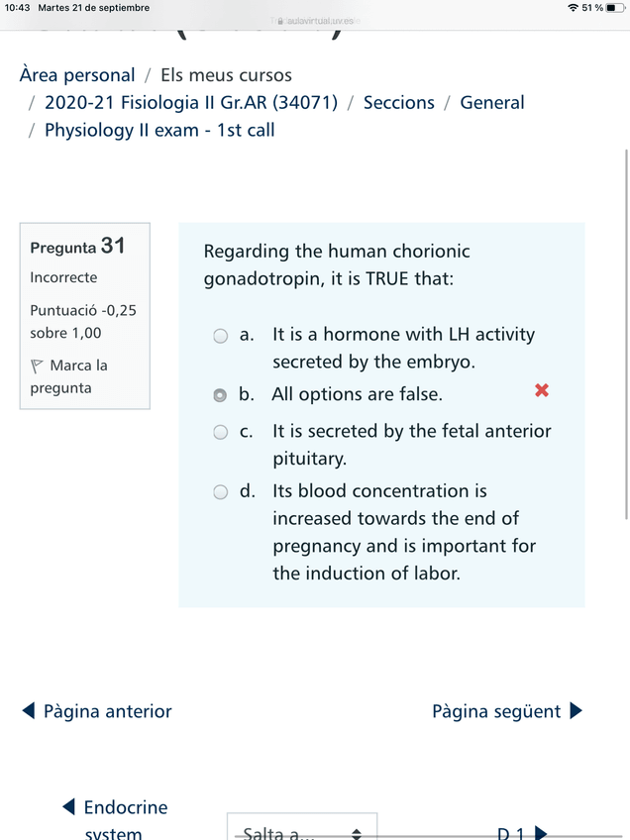Screen dimensions: 630x840
Task: Click the left arrow beside Pàgina anterior
Action: [29, 711]
